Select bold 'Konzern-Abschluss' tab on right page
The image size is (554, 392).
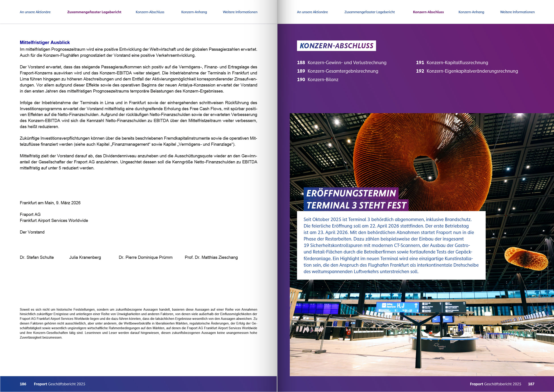(x=428, y=12)
